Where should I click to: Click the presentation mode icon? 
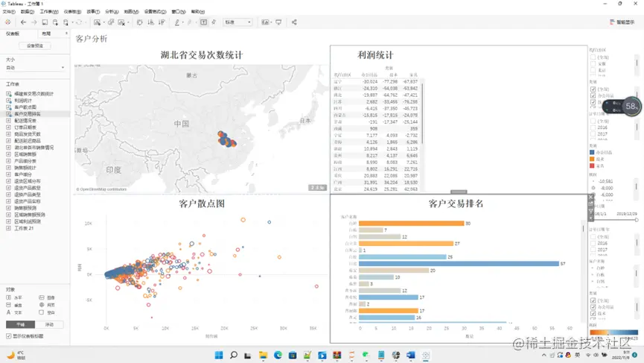278,22
